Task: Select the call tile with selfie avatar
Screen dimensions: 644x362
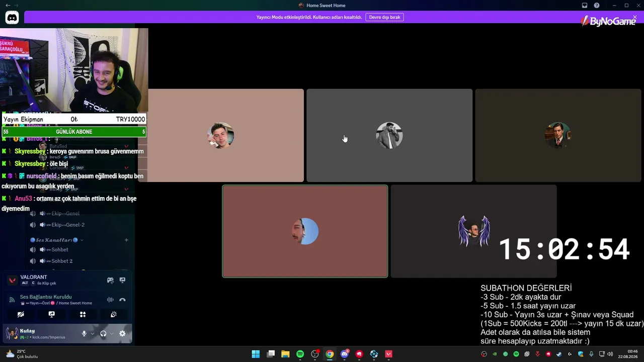Action: [x=221, y=135]
